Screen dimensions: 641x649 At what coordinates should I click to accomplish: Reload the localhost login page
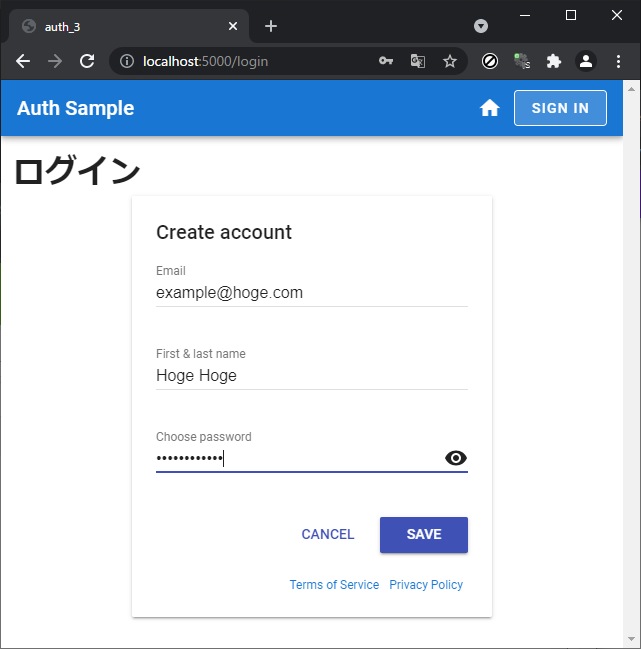[87, 61]
